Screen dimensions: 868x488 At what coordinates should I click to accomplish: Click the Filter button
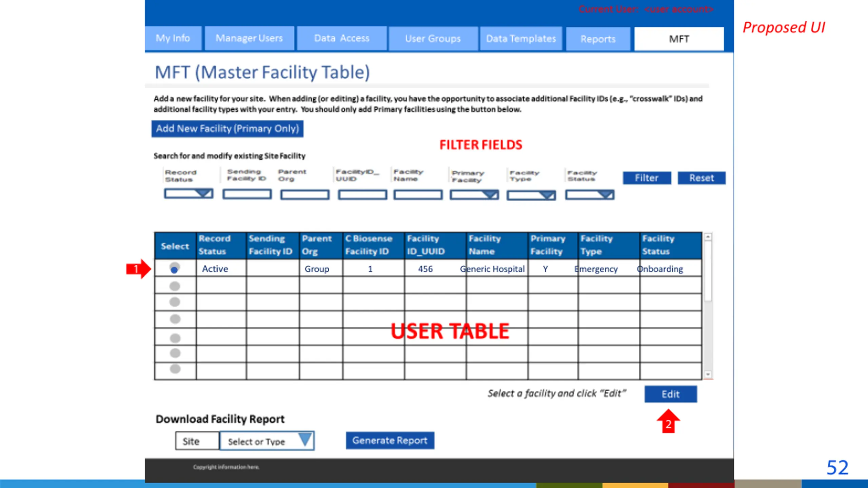pyautogui.click(x=647, y=178)
